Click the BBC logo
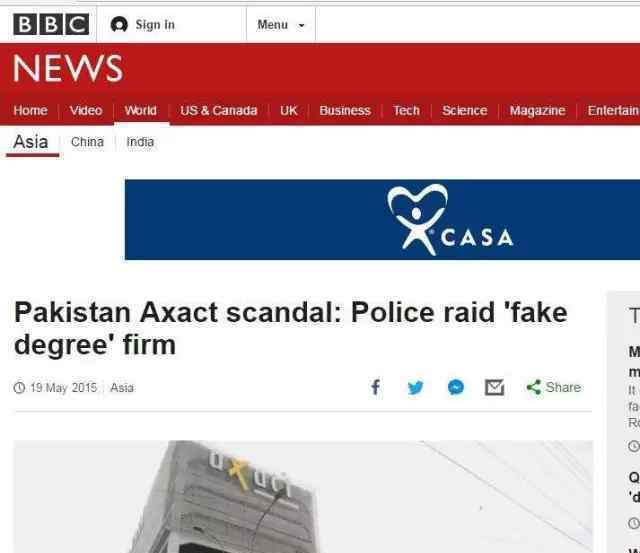 51,24
